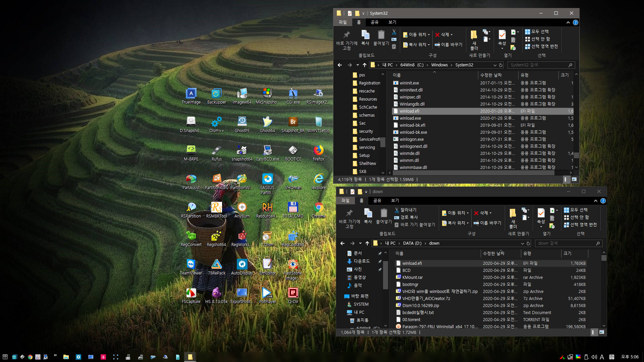Open Chrome desktop shortcut

coord(318,210)
